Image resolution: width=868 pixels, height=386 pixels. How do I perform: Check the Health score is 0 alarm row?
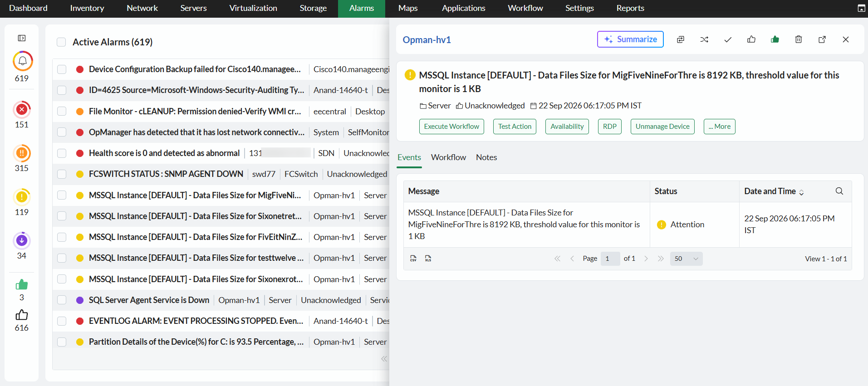pos(62,153)
